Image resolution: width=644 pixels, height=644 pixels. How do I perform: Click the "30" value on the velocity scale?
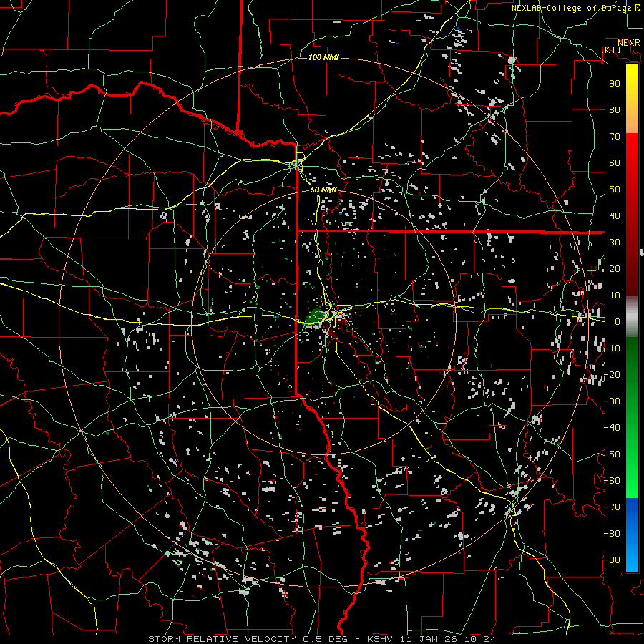(615, 243)
